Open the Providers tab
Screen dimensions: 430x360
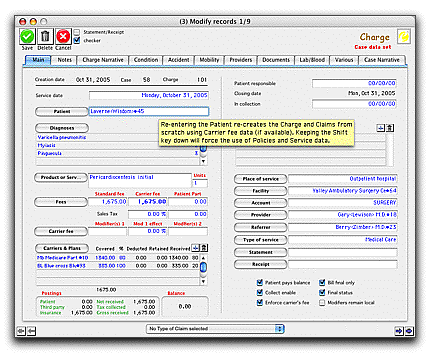(241, 60)
